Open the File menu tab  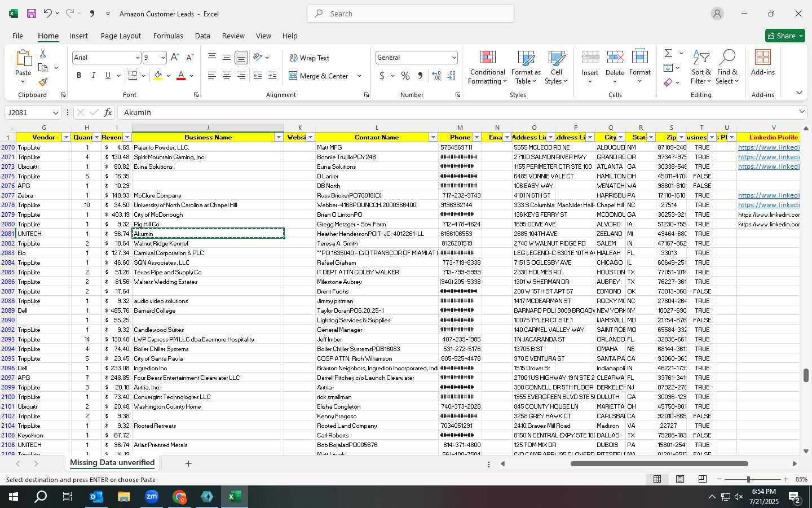tap(18, 36)
